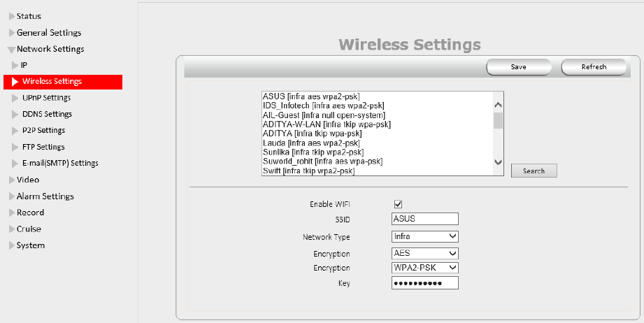The height and width of the screenshot is (323, 644).
Task: Open FTP Settings page
Action: tap(43, 147)
